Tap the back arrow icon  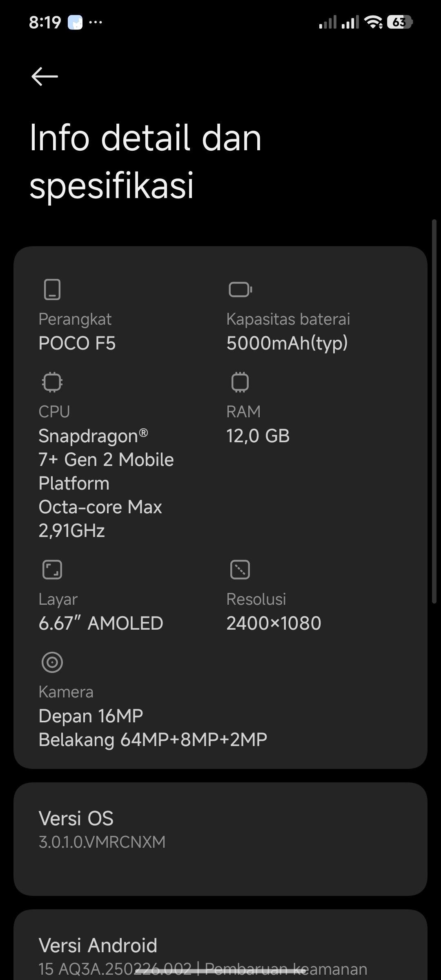[x=45, y=76]
